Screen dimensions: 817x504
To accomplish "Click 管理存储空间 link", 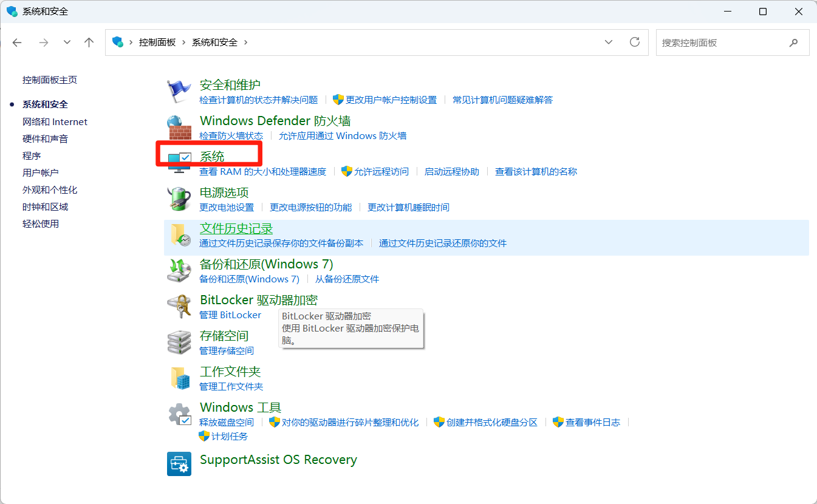I will (x=227, y=351).
